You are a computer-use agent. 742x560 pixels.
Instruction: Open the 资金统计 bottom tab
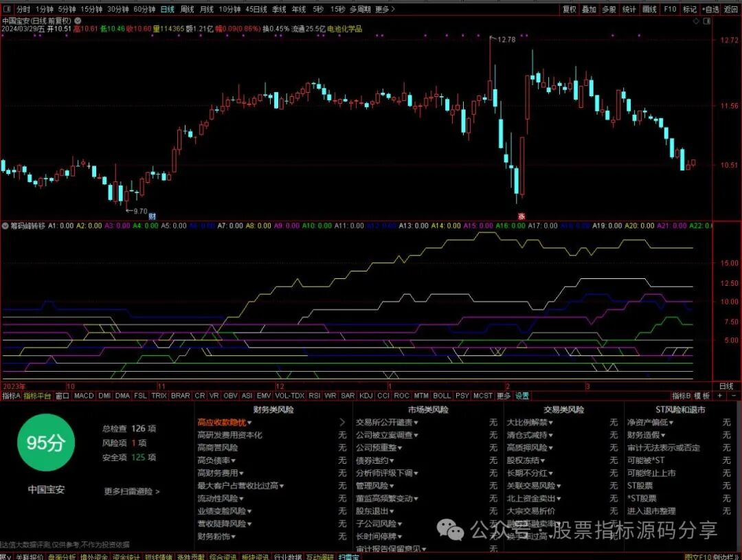click(126, 557)
